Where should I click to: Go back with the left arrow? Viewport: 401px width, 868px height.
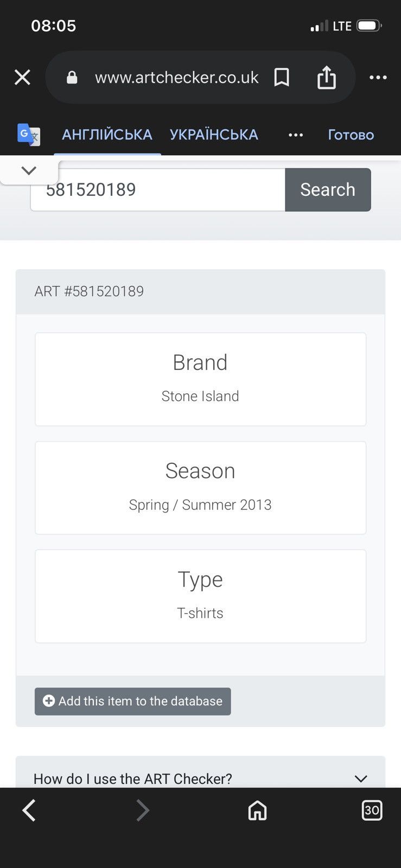click(x=29, y=810)
